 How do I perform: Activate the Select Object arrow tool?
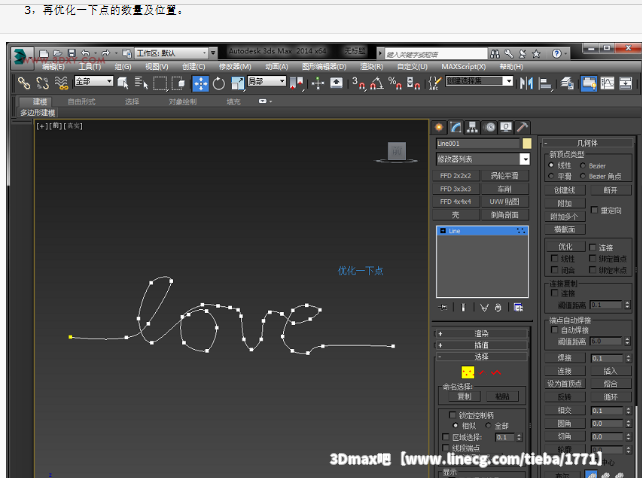coord(123,83)
